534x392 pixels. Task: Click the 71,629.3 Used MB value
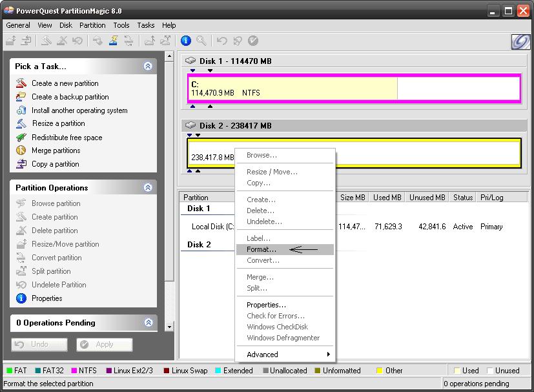click(x=388, y=227)
